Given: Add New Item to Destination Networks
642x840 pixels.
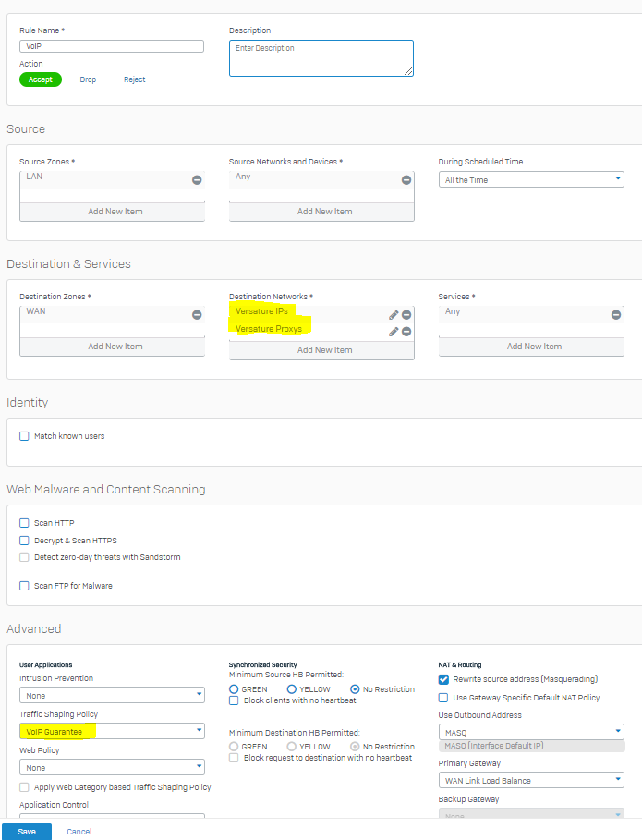Looking at the screenshot, I should (x=321, y=350).
